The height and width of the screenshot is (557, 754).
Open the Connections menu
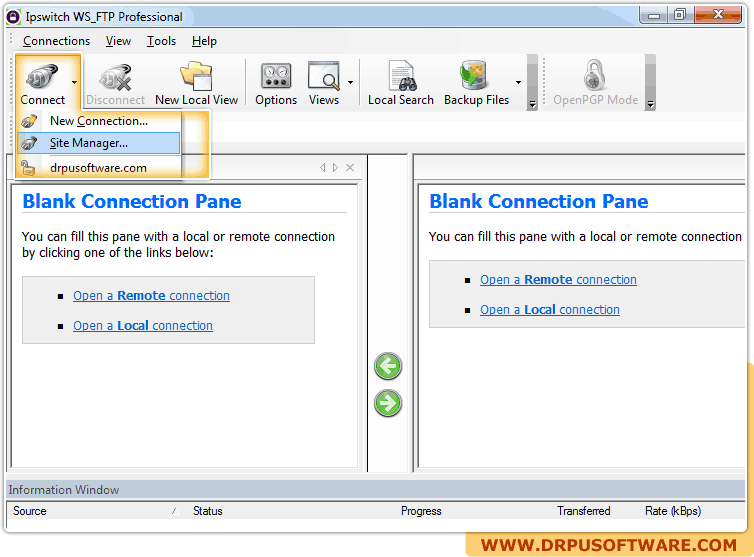pyautogui.click(x=56, y=41)
